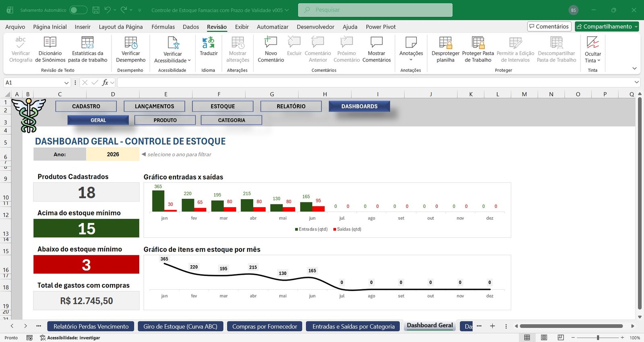Click Proteger Pasta de Trabalho
The image size is (644, 342).
click(478, 49)
